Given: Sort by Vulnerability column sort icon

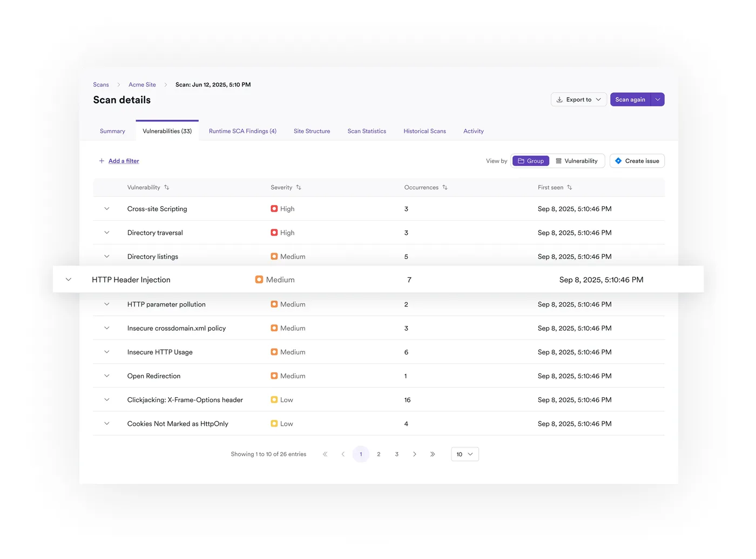Looking at the screenshot, I should [x=166, y=187].
